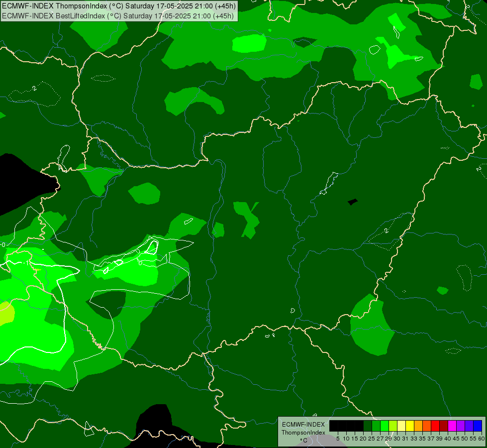This screenshot has height=448, width=487.
Task: Click the °C unit label in legend
Action: tap(304, 440)
